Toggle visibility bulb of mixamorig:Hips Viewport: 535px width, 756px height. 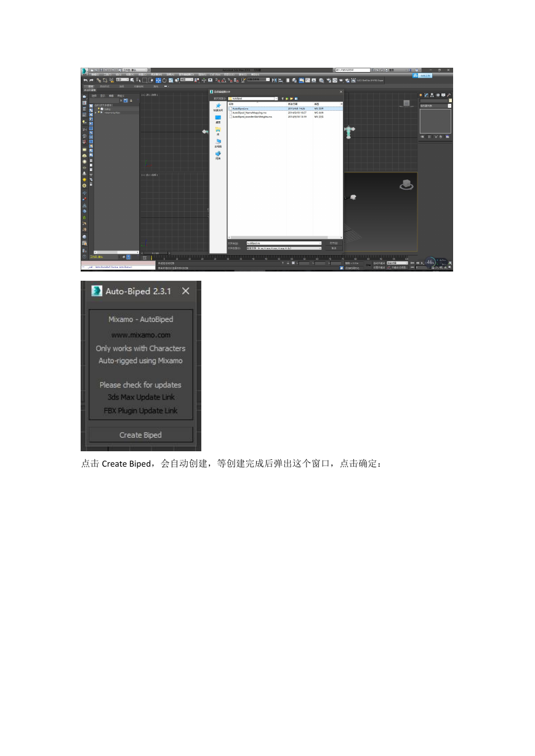(x=99, y=113)
